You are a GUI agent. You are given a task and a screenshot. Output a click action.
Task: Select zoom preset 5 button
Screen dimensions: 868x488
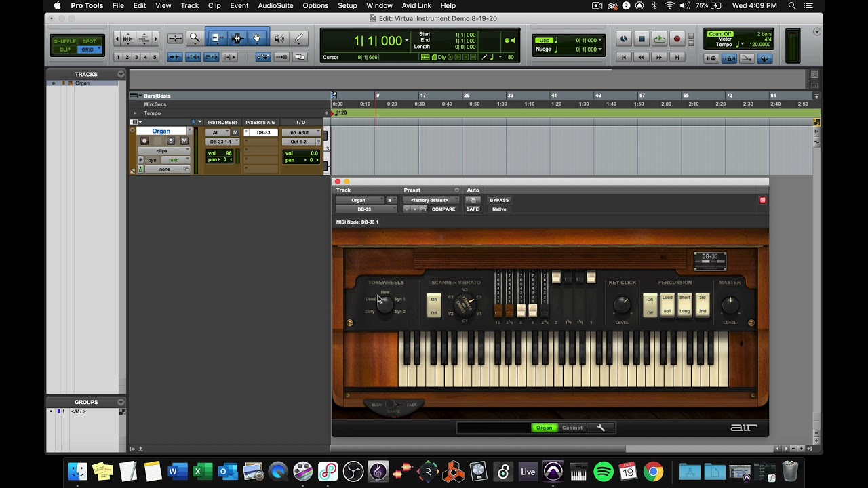click(x=155, y=57)
